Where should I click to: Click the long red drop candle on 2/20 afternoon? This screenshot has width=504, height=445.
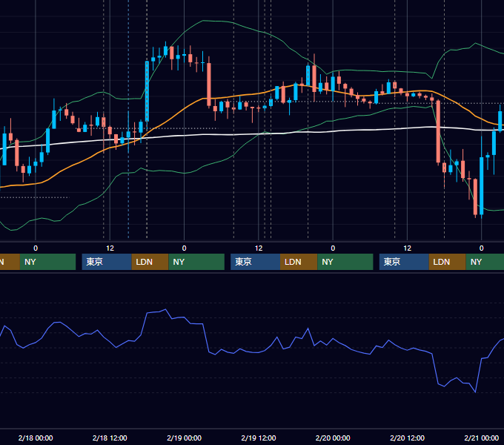[x=438, y=131]
